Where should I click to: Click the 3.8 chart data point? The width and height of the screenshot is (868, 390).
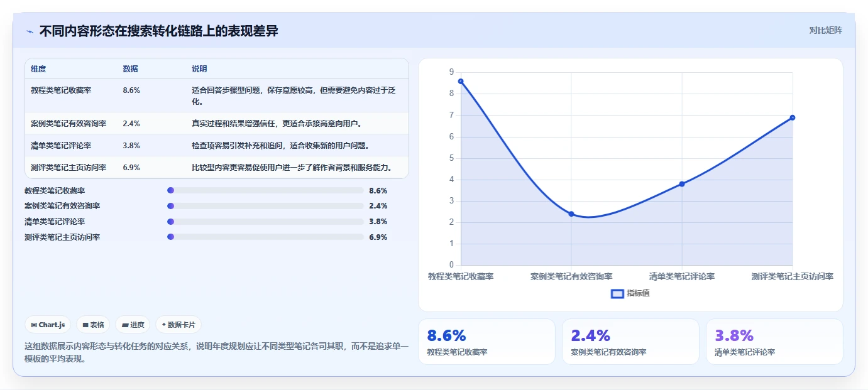tap(682, 183)
